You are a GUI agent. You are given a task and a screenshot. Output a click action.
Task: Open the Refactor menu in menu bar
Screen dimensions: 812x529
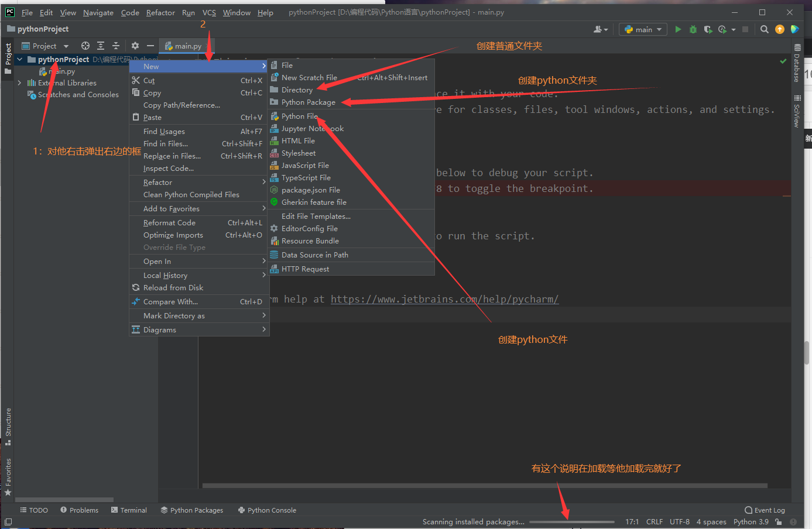pyautogui.click(x=160, y=12)
